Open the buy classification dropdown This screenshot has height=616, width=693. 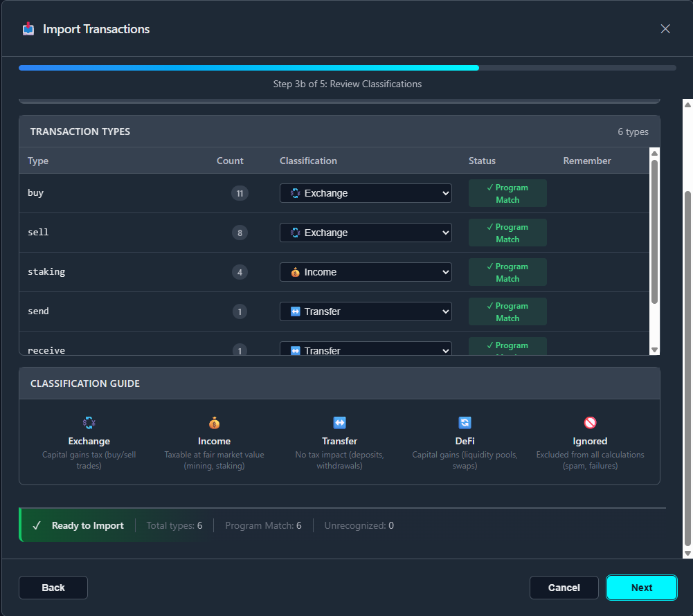pos(366,193)
